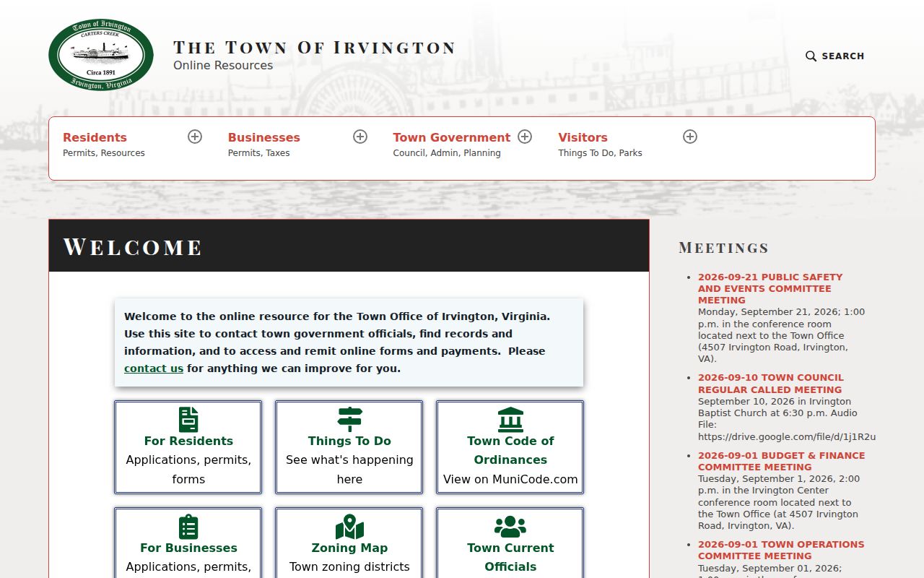Click the 'Welcome' page heading
This screenshot has width=924, height=578.
133,246
